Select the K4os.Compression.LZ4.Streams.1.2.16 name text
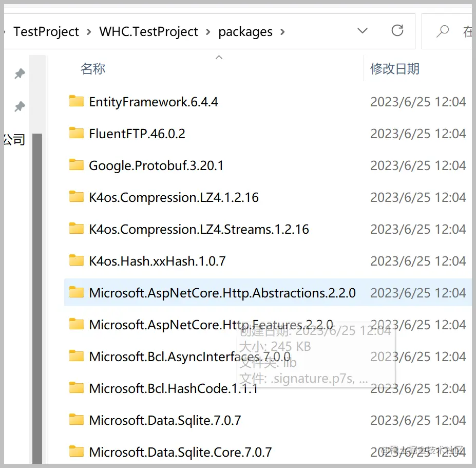The width and height of the screenshot is (476, 468). tap(199, 230)
